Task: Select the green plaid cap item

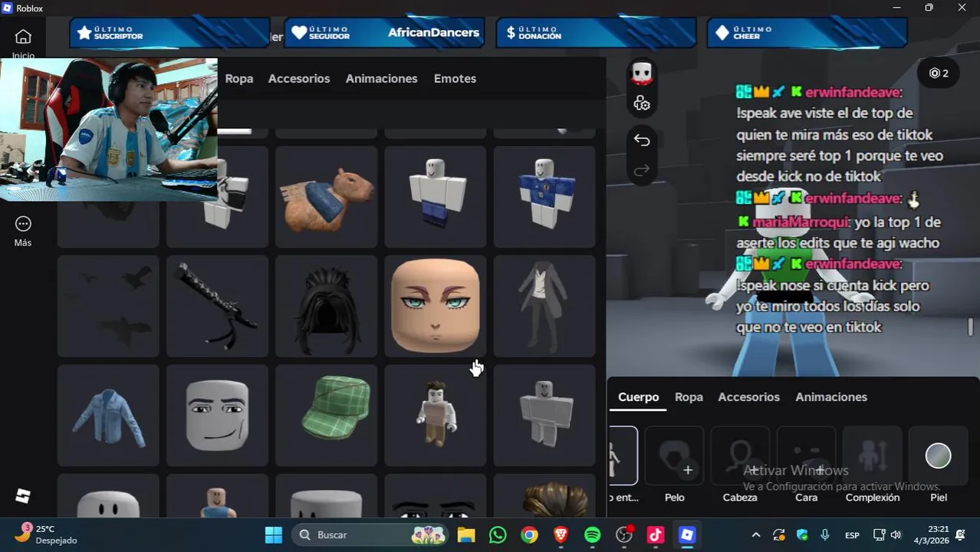Action: tap(327, 415)
